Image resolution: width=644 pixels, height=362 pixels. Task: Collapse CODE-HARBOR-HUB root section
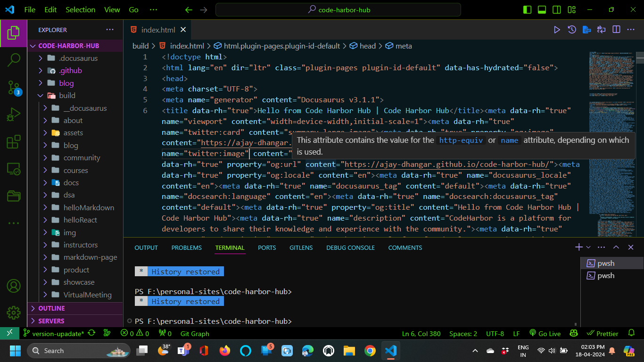[75, 46]
